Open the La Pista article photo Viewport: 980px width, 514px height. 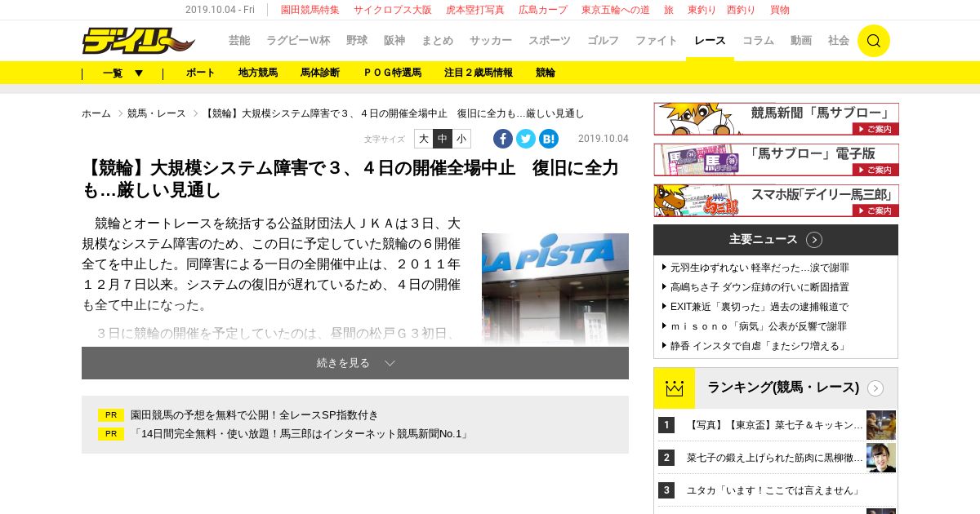(555, 289)
